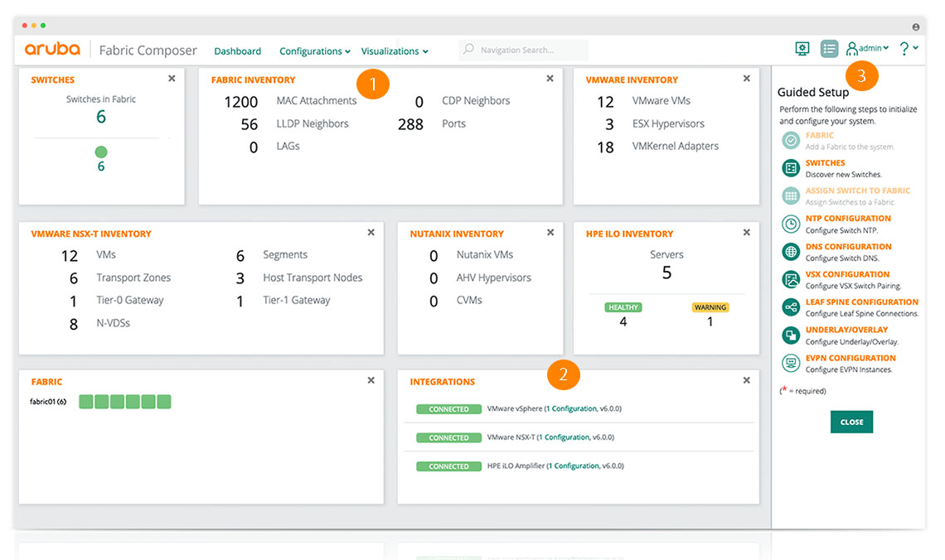
Task: Open the admin user menu
Action: [867, 48]
